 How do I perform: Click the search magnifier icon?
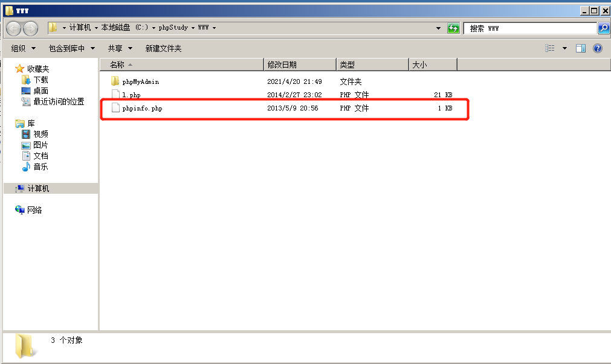(x=603, y=28)
